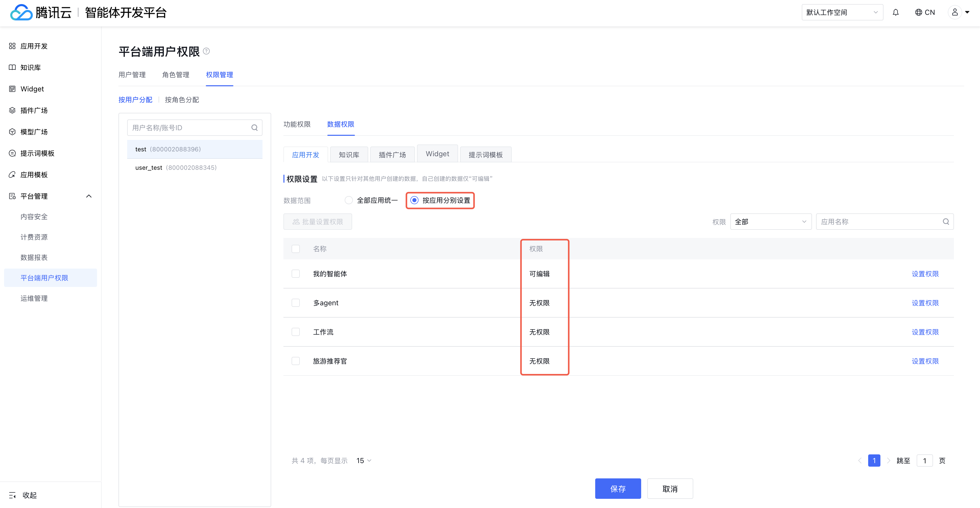Screen dimensions: 980x508
Task: Check the box for 我的智能体 row
Action: (x=296, y=274)
